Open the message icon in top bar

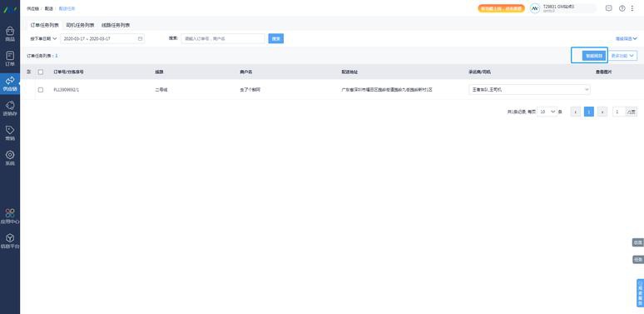pyautogui.click(x=609, y=8)
